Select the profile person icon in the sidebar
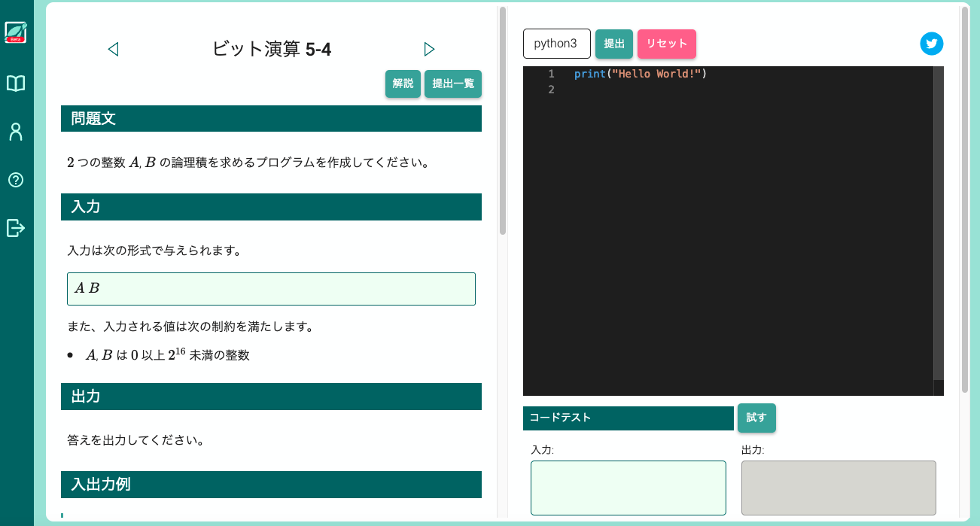This screenshot has height=526, width=980. point(16,132)
